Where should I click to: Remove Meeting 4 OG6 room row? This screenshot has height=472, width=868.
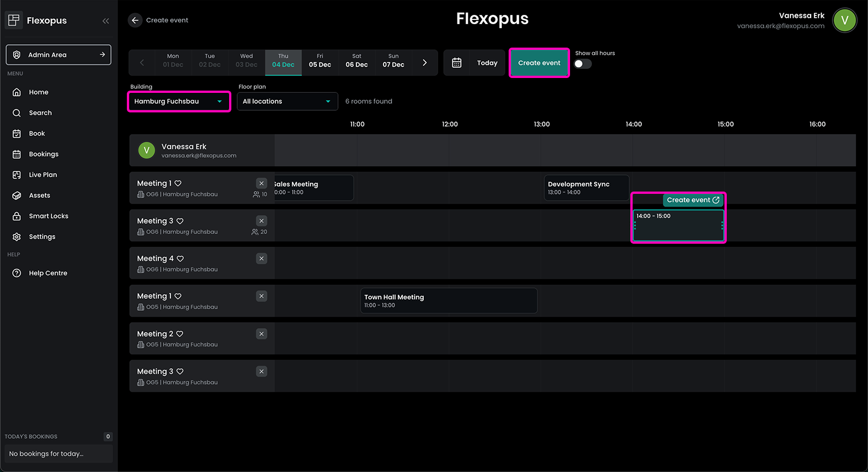pyautogui.click(x=261, y=259)
